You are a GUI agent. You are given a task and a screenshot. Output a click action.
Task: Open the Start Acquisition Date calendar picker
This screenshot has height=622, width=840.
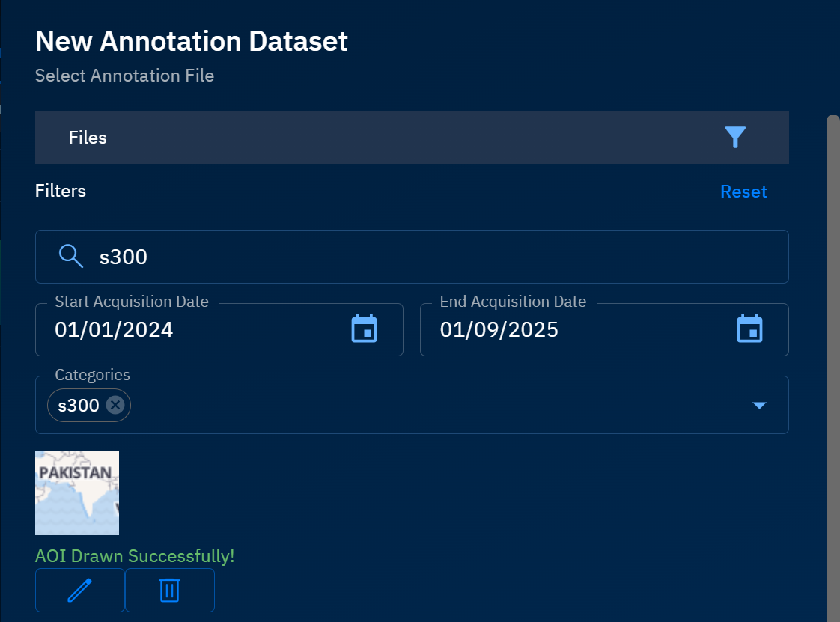(365, 329)
